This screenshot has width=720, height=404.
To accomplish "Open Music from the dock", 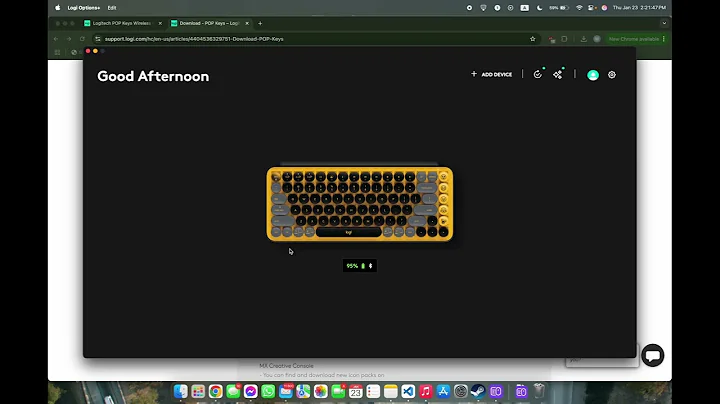I will 426,392.
